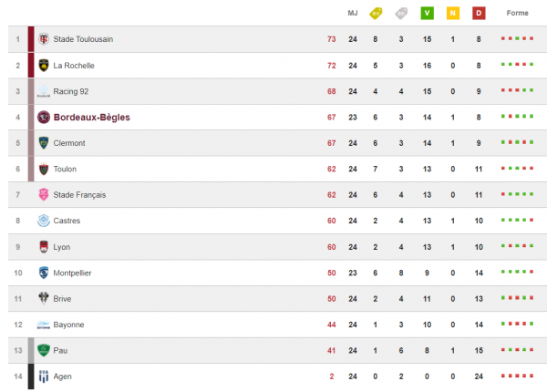Select the yellow N draws column header
Screen dimensions: 547x392
[453, 14]
